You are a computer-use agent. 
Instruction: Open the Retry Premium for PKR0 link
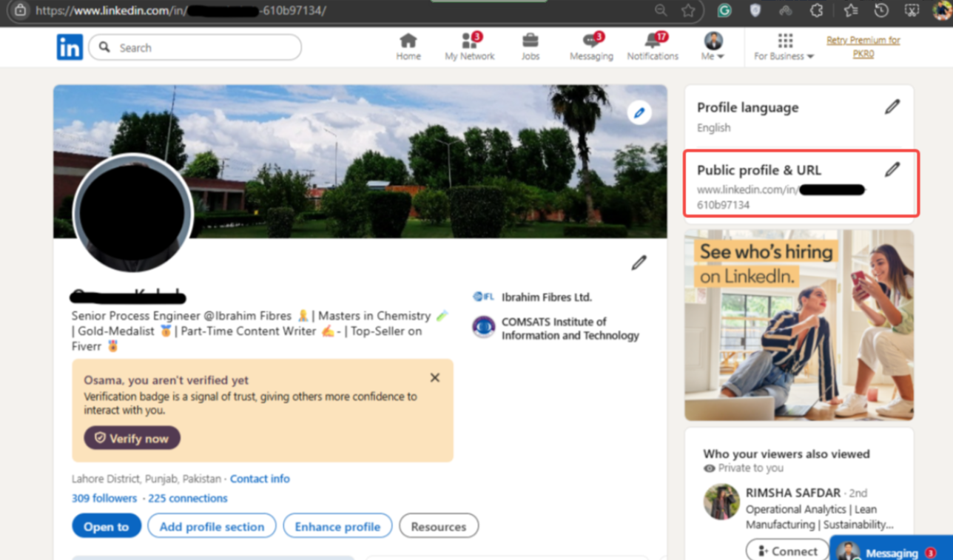[863, 46]
